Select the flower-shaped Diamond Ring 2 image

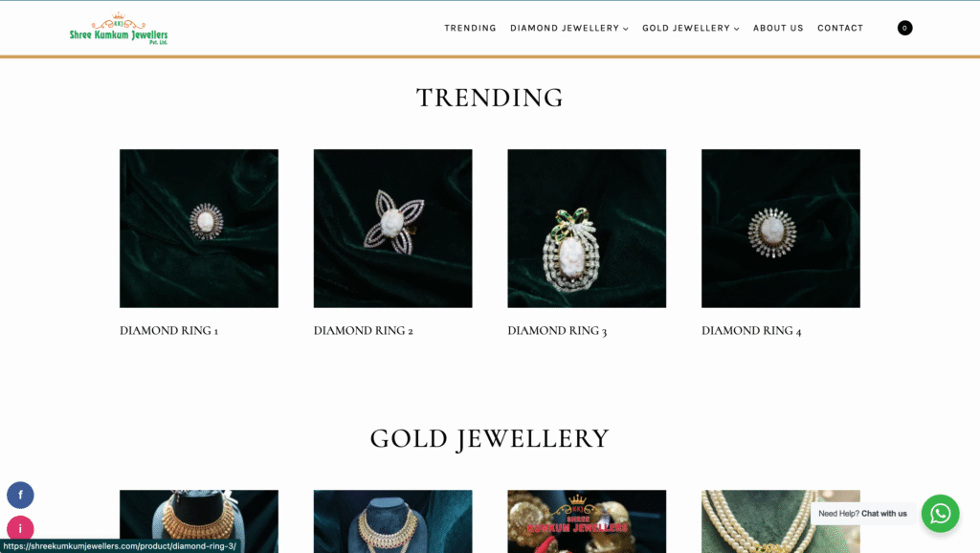coord(392,228)
